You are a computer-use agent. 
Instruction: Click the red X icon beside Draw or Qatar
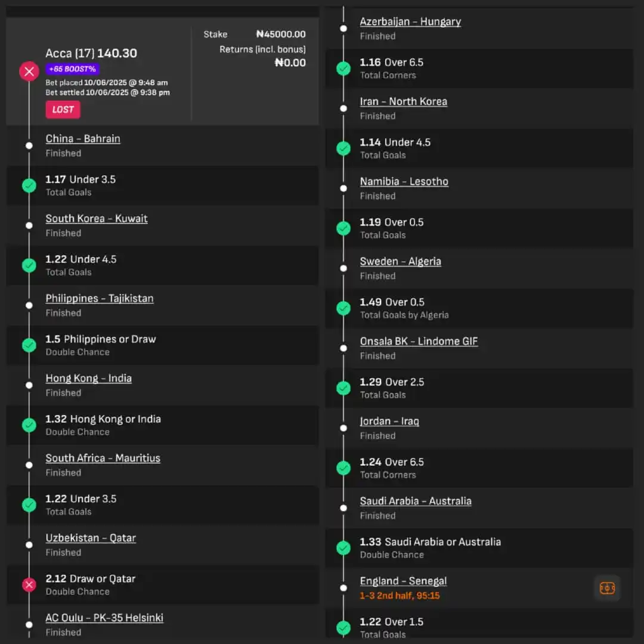coord(29,585)
